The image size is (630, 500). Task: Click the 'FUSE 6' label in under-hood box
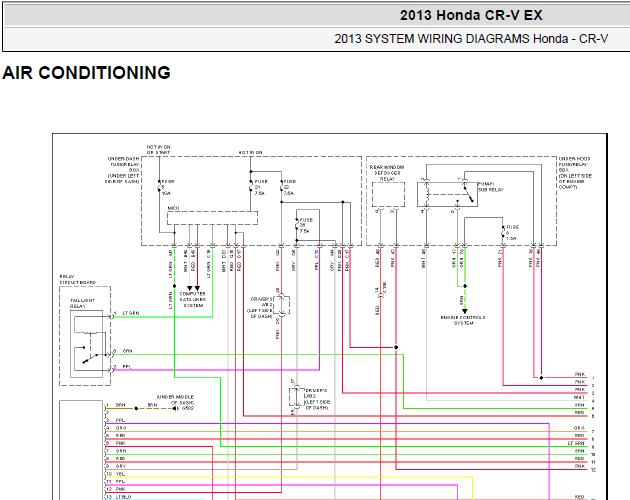pyautogui.click(x=512, y=233)
